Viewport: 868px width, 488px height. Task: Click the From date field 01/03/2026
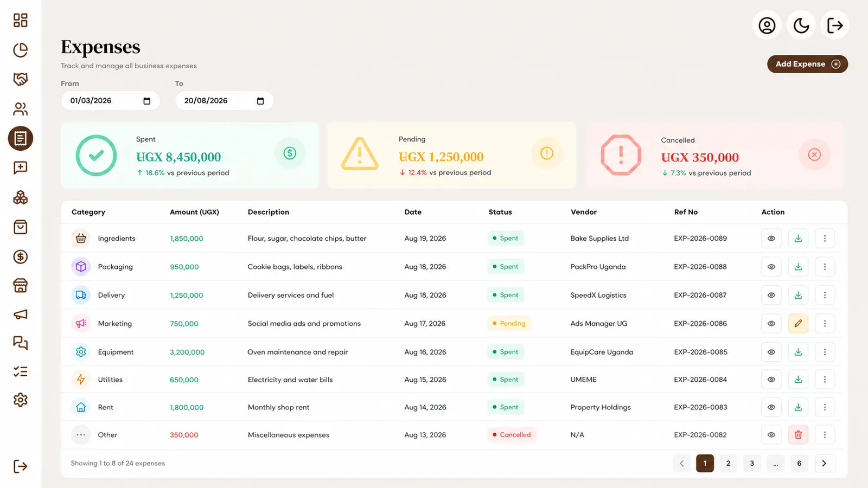coord(110,101)
